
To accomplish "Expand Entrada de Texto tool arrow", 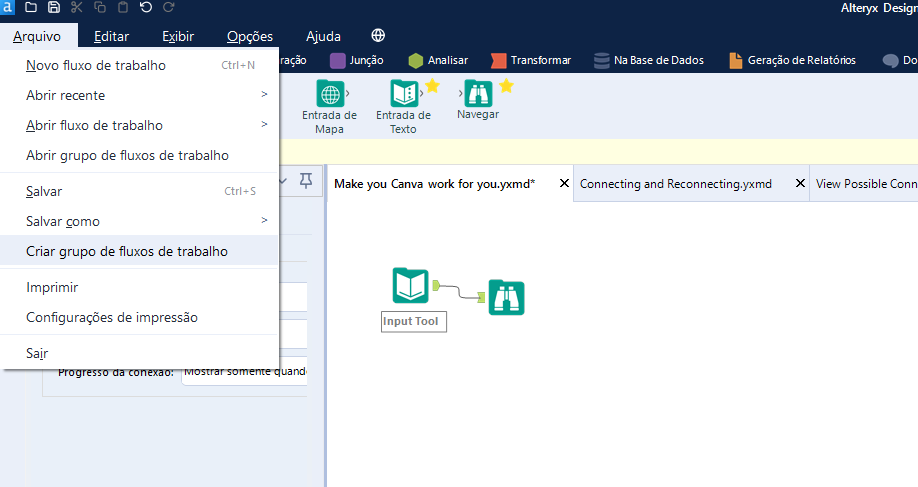I will pos(422,93).
